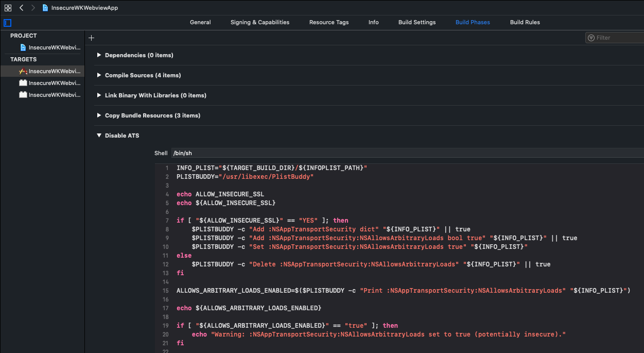The height and width of the screenshot is (353, 644).
Task: Open the related items grid icon
Action: [x=8, y=8]
